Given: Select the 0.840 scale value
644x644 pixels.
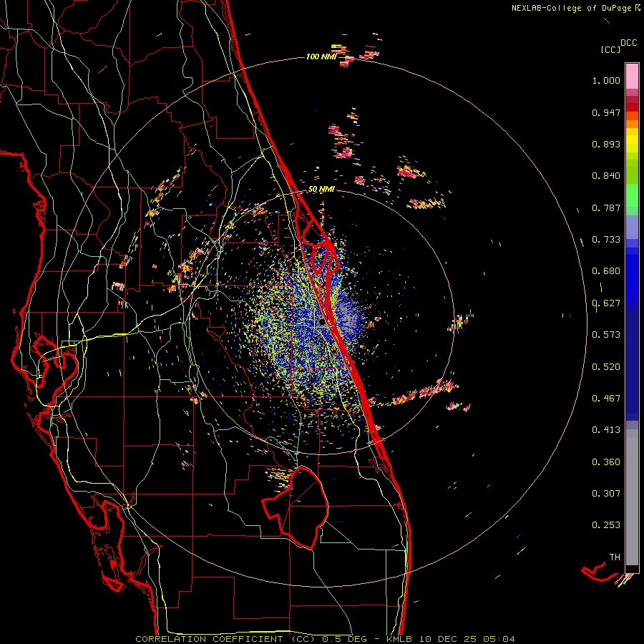Looking at the screenshot, I should click(x=606, y=176).
